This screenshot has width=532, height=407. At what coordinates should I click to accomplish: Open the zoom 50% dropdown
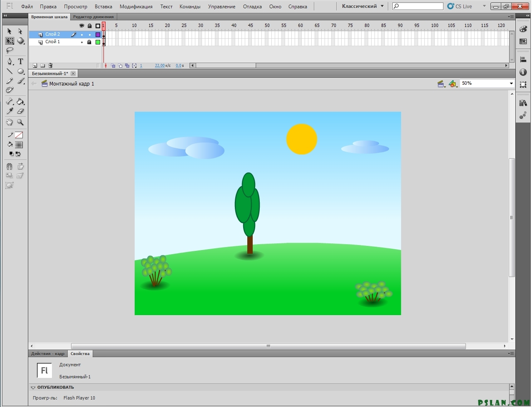coord(511,83)
